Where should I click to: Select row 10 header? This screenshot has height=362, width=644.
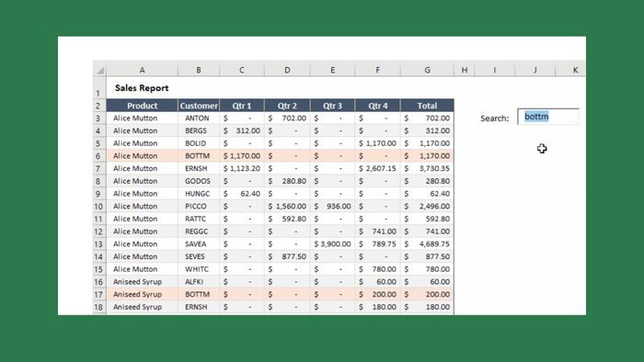[x=99, y=206]
